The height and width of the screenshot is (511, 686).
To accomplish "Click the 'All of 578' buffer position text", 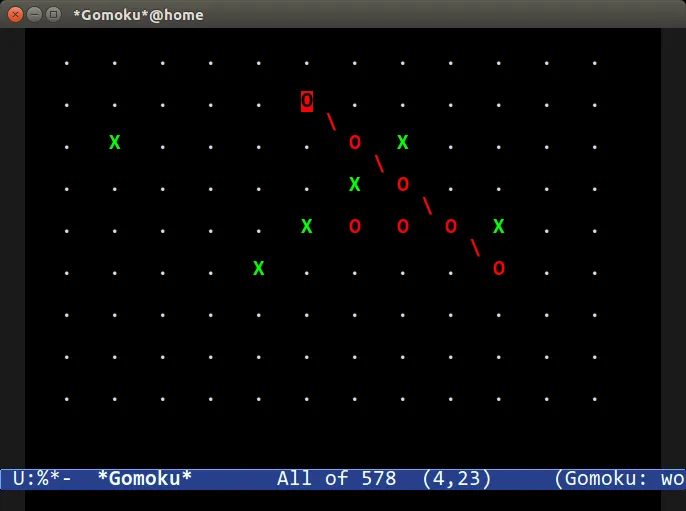I will coord(336,478).
